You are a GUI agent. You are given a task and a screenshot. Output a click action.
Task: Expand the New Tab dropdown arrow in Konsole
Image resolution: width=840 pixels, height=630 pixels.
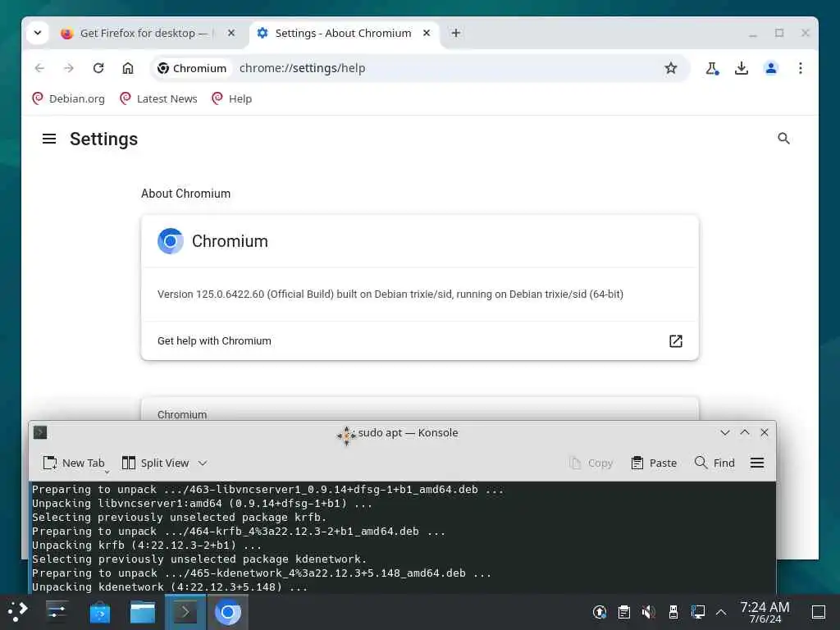107,472
